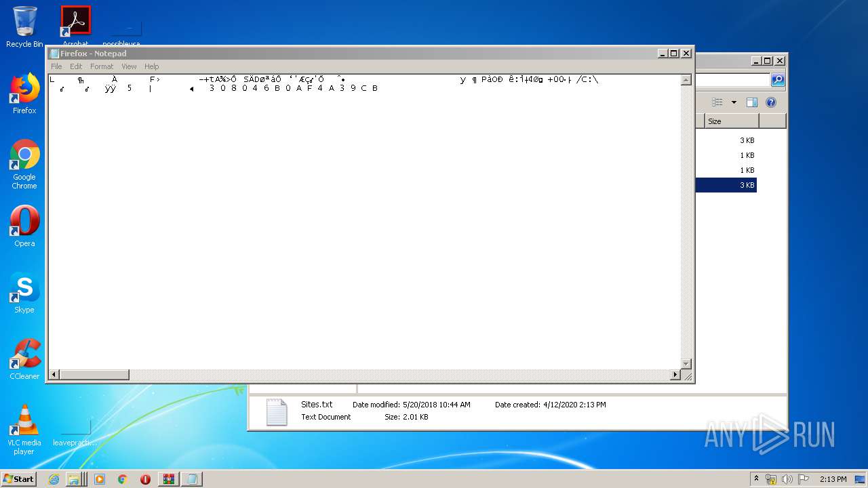The width and height of the screenshot is (868, 488).
Task: Open Action Center flag tray icon
Action: 804,479
